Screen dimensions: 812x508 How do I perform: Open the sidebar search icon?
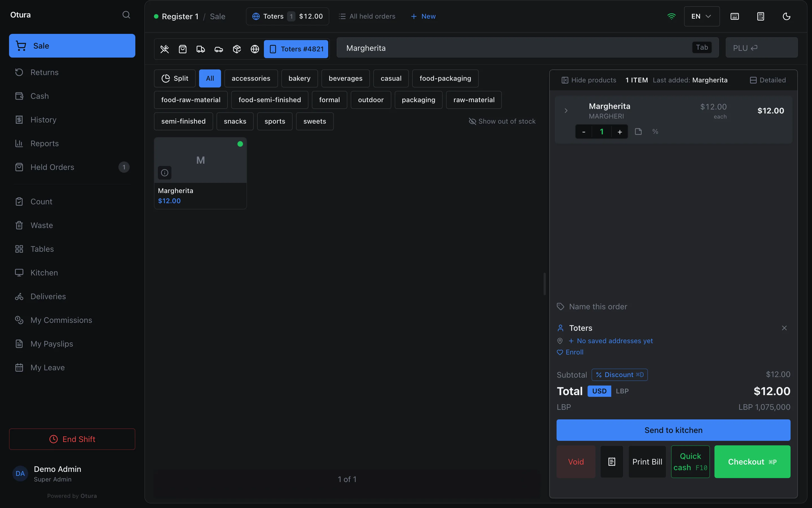coord(126,15)
